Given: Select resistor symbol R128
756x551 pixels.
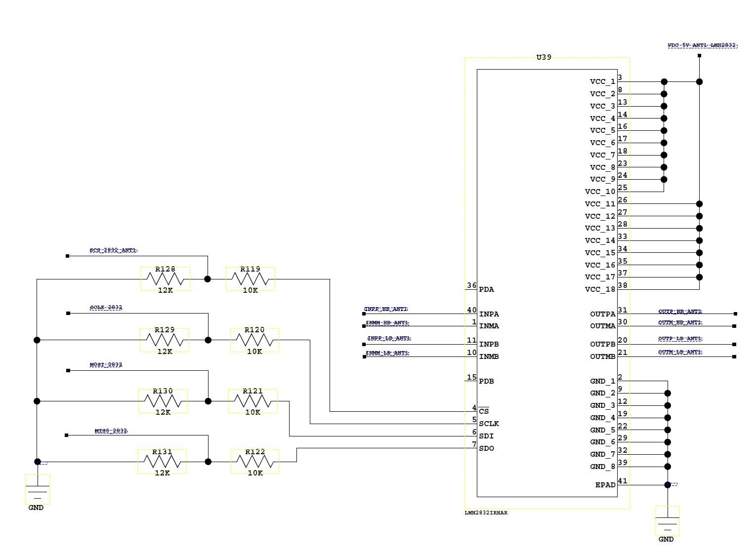Looking at the screenshot, I should [166, 279].
